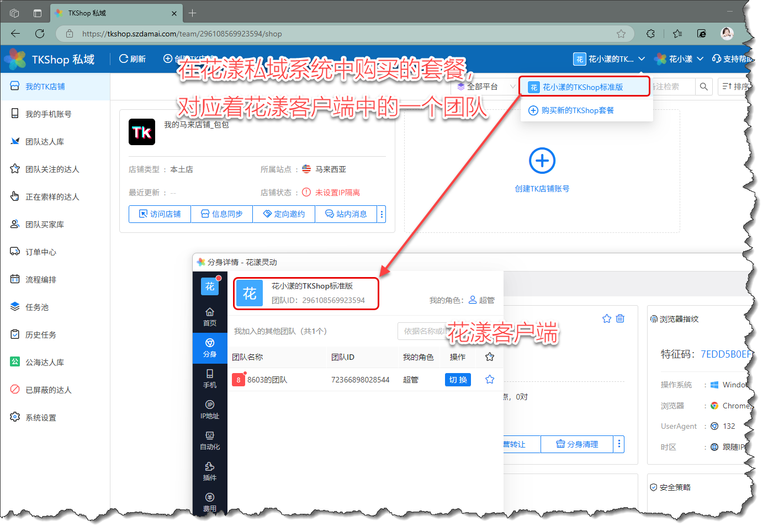This screenshot has width=768, height=532.
Task: Open the 排序 sort control
Action: (735, 87)
